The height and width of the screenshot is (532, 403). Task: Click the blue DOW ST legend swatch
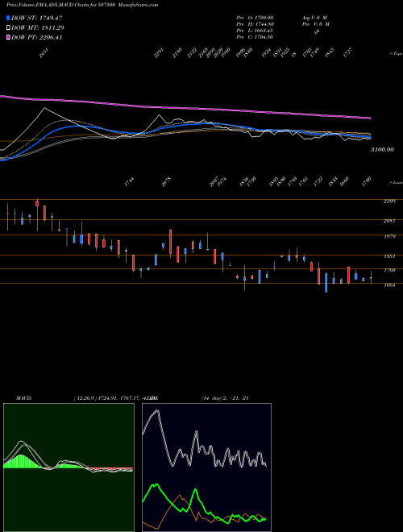pos(8,18)
